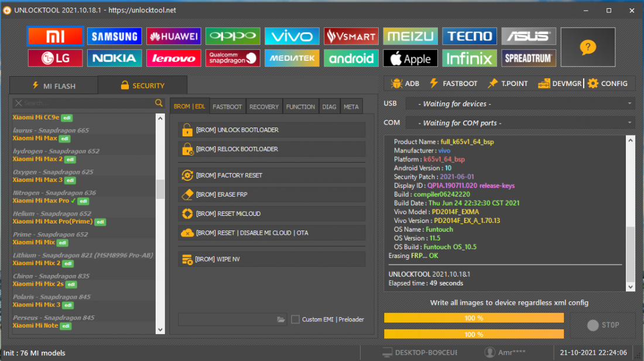Run [BROM] ERASE FRP
This screenshot has width=644, height=361.
click(x=272, y=194)
